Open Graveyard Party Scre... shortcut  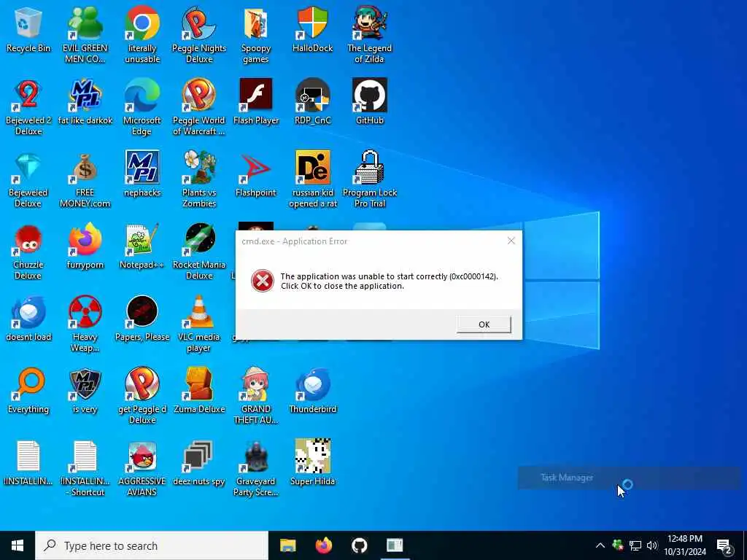tap(256, 469)
